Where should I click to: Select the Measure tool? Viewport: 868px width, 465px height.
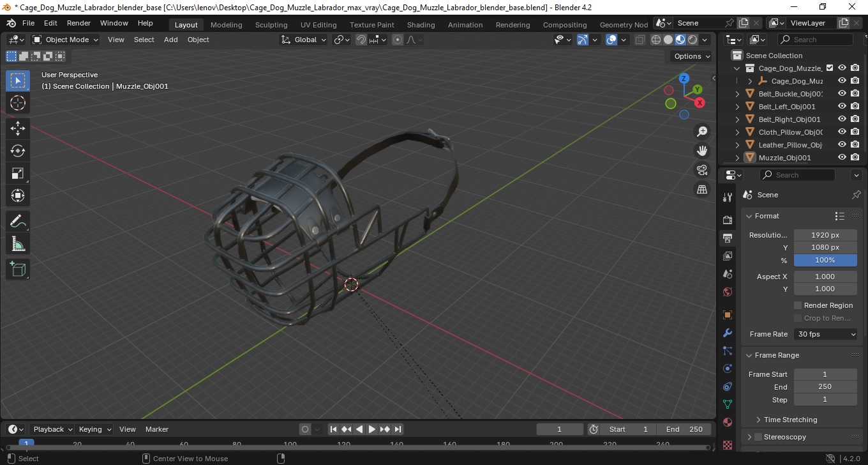(x=18, y=244)
